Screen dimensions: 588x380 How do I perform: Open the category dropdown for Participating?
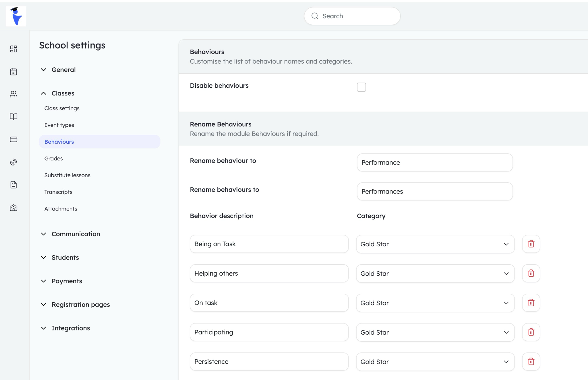point(506,332)
